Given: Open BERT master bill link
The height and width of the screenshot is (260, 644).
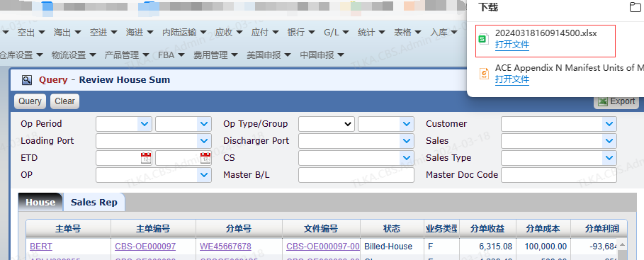Looking at the screenshot, I should (x=41, y=247).
